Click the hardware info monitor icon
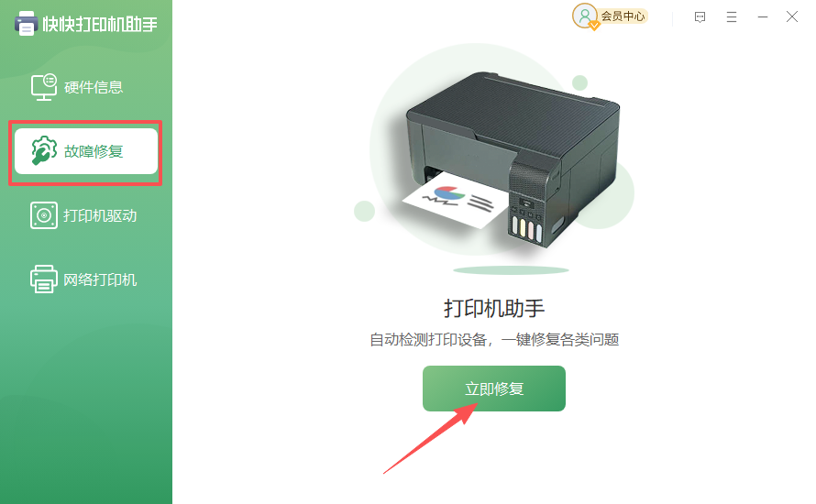Image resolution: width=816 pixels, height=504 pixels. [x=44, y=87]
